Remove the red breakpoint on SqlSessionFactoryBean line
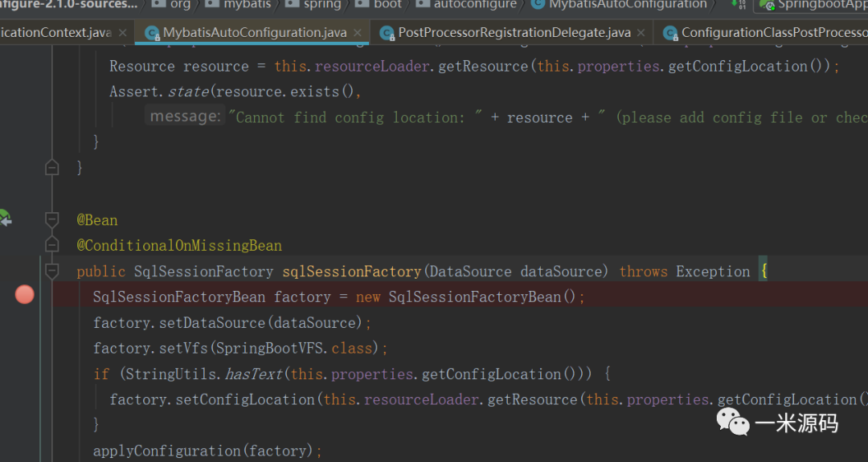 pos(25,295)
